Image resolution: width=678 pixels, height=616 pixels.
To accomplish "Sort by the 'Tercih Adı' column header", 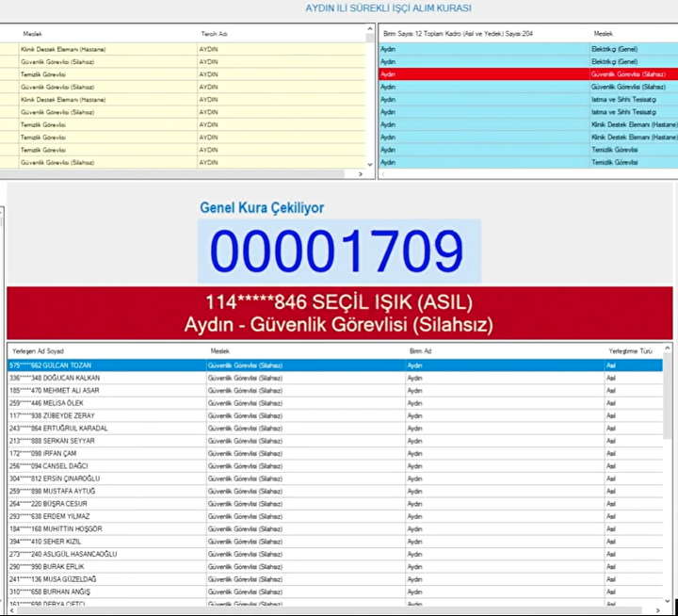I will [214, 34].
